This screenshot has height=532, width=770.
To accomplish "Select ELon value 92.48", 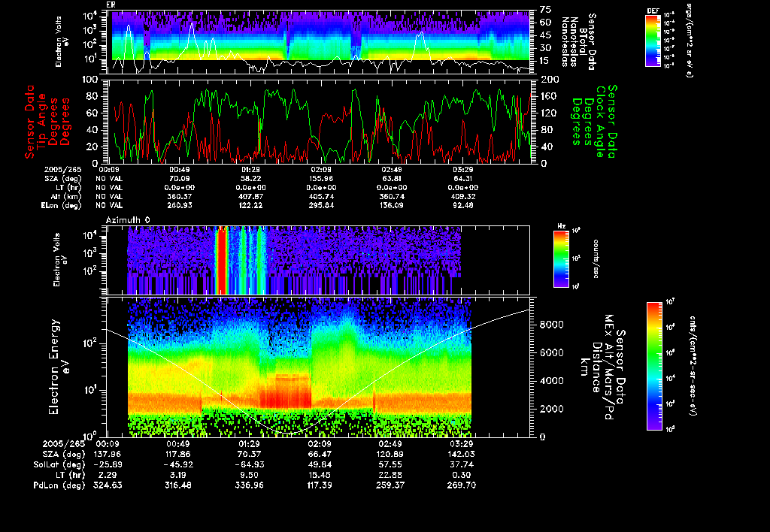I will click(462, 206).
